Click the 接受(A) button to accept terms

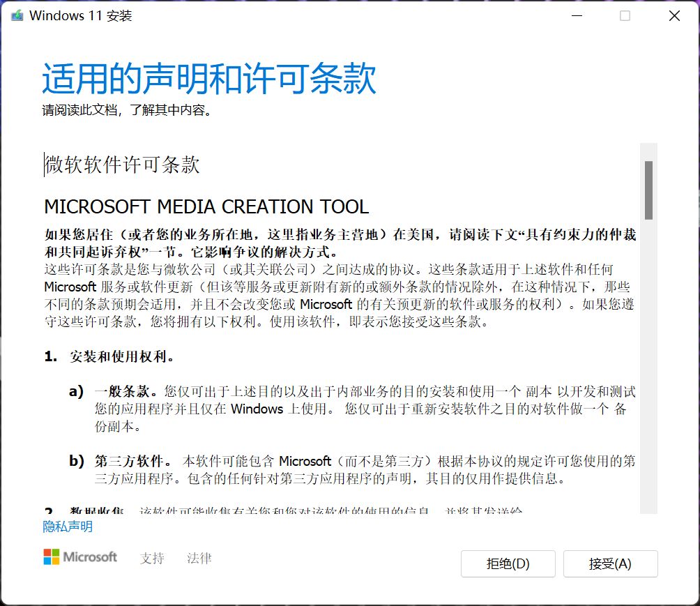pyautogui.click(x=610, y=563)
